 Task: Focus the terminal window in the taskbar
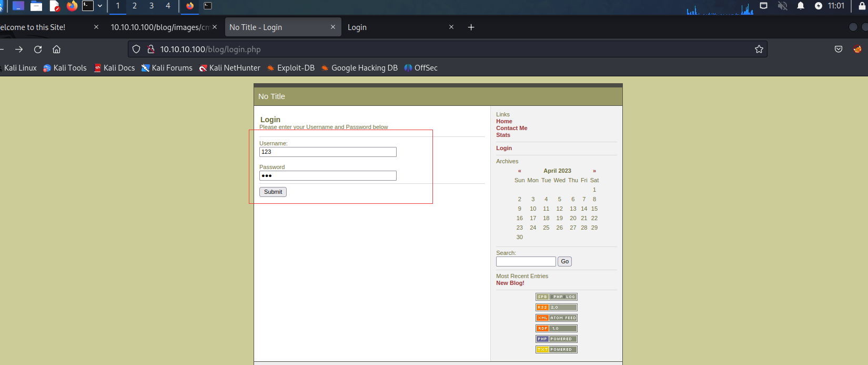pos(208,6)
